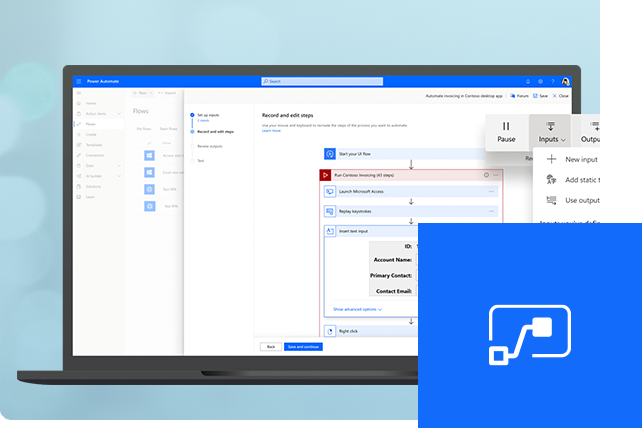
Task: Select the Launch Microsoft Access step
Action: 411,191
